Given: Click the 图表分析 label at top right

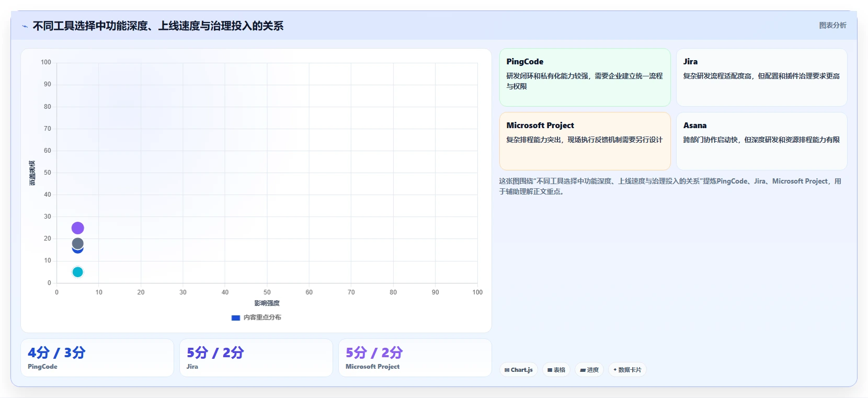Looking at the screenshot, I should coord(832,25).
